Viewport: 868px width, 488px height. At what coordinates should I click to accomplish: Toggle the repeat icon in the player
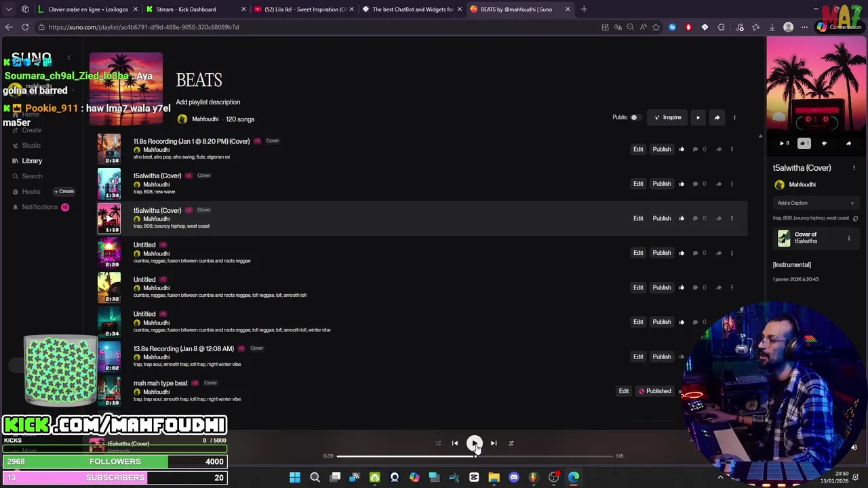coord(511,443)
